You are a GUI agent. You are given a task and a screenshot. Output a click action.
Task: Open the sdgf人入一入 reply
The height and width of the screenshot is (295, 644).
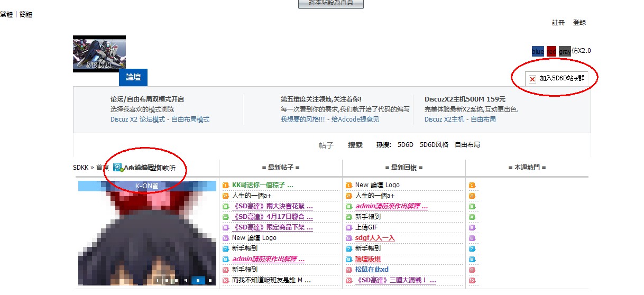pyautogui.click(x=375, y=238)
